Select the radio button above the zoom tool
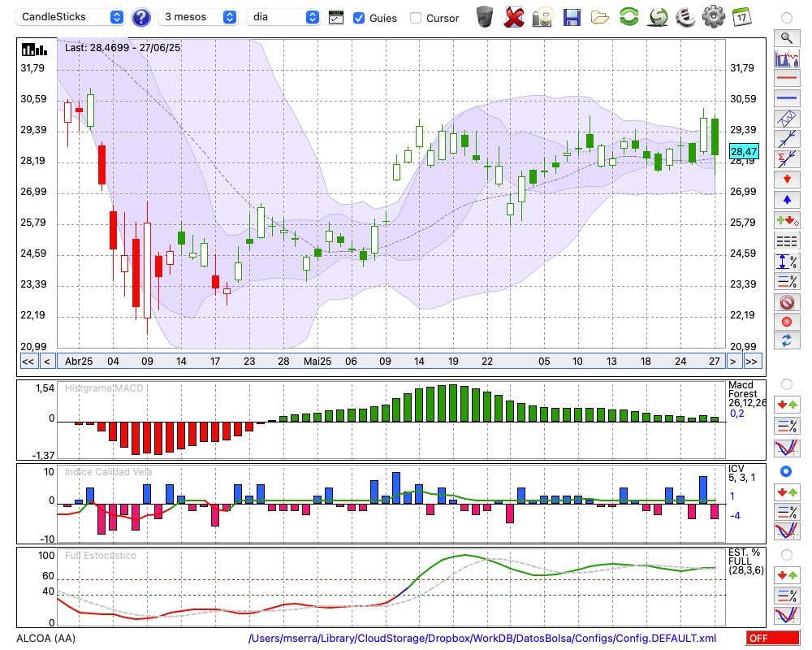The height and width of the screenshot is (650, 812). tap(787, 18)
